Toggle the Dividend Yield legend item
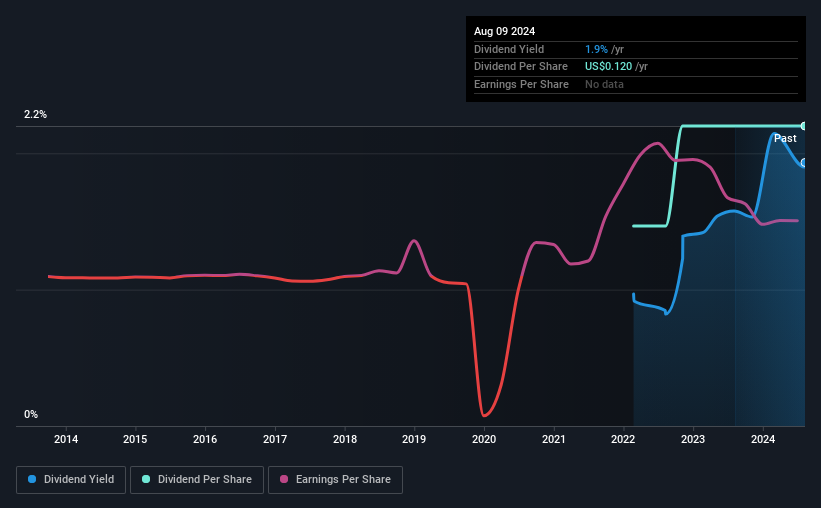The height and width of the screenshot is (508, 821). click(x=71, y=480)
